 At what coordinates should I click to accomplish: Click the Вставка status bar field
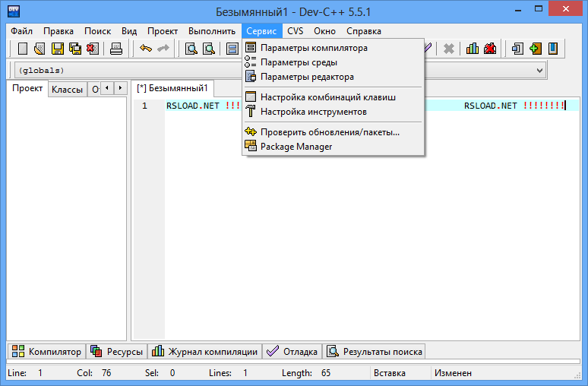point(390,373)
